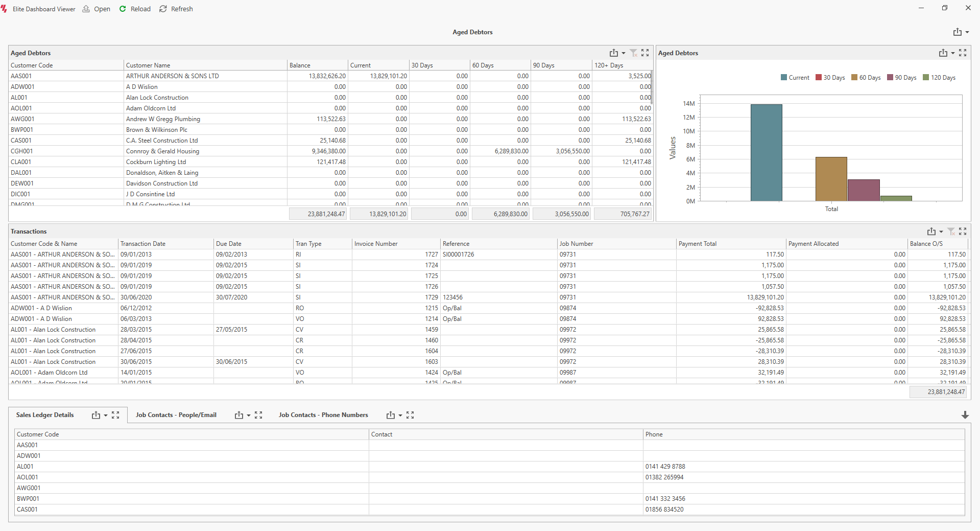Click the export icon on Job Contacts - People/Email tab
Viewport: 980px width, 531px height.
tap(238, 415)
